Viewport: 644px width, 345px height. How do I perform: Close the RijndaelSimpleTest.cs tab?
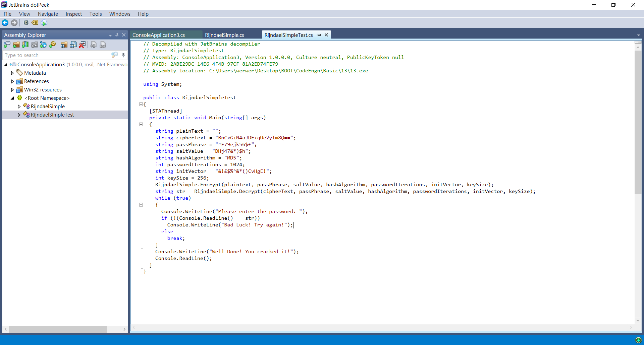(326, 35)
